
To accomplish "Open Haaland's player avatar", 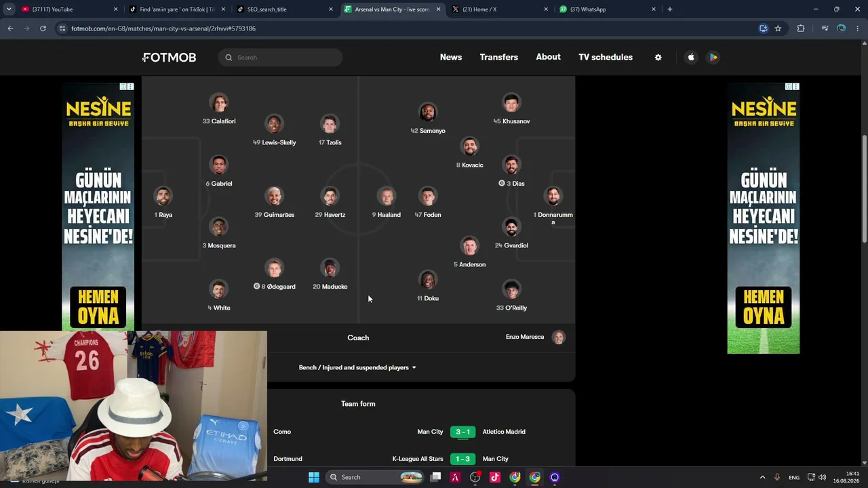I will click(x=386, y=197).
